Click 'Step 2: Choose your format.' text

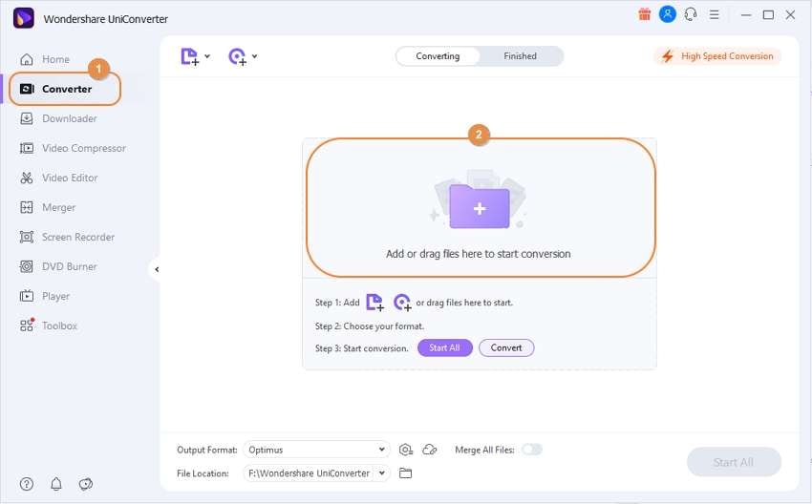(x=370, y=326)
